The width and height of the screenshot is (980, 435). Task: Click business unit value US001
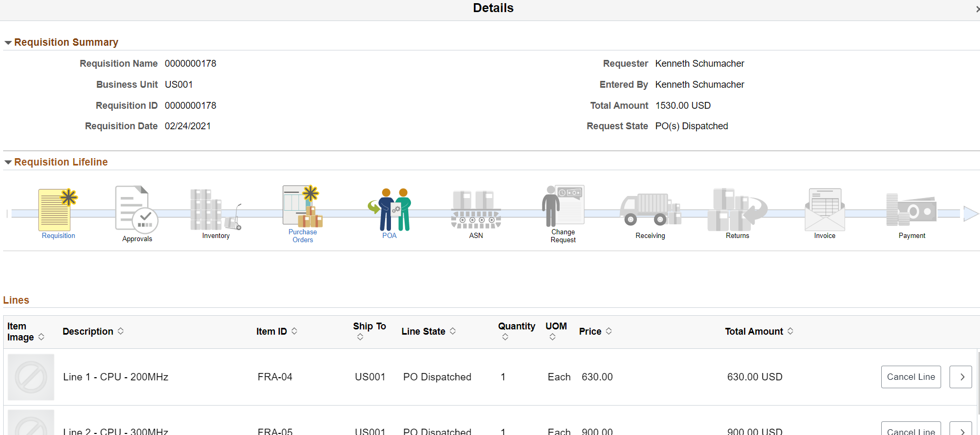tap(179, 85)
